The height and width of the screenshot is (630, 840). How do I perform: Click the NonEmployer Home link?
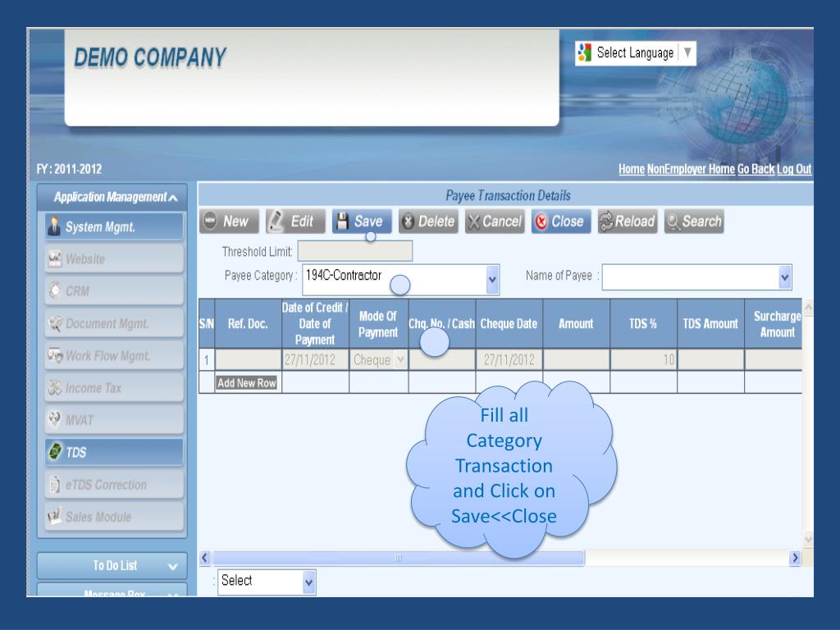pyautogui.click(x=691, y=169)
